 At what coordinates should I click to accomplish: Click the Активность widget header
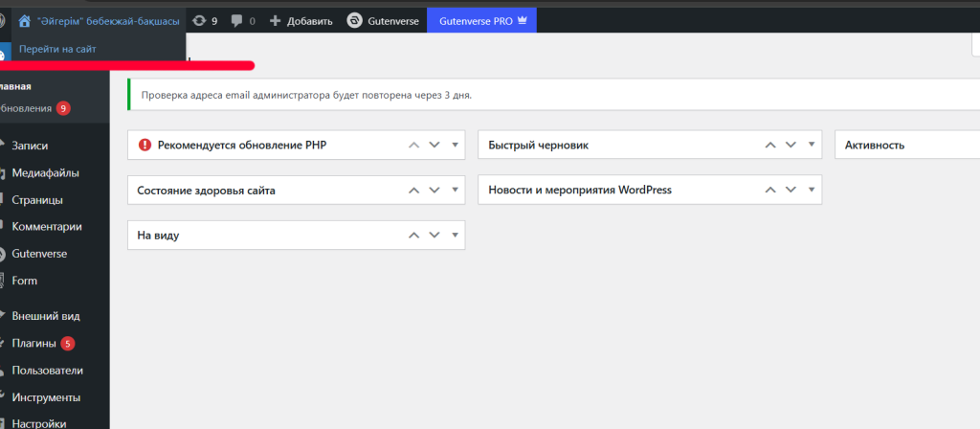tap(875, 146)
